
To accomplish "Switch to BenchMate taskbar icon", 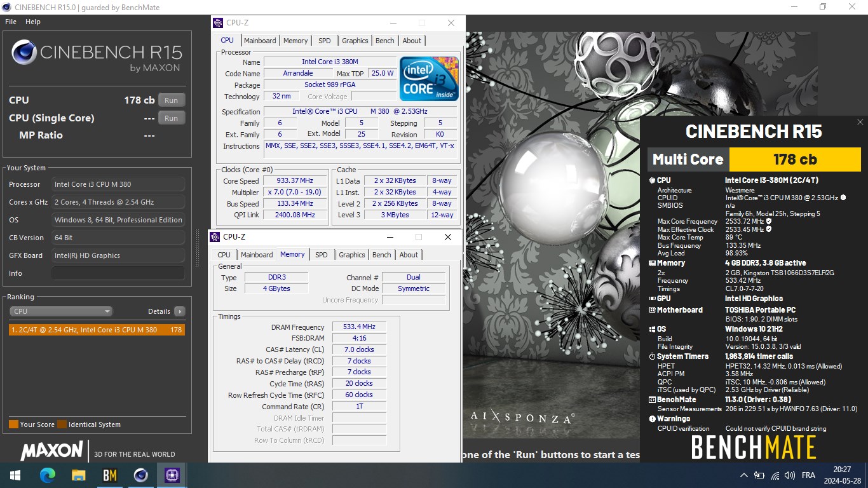I will click(109, 475).
